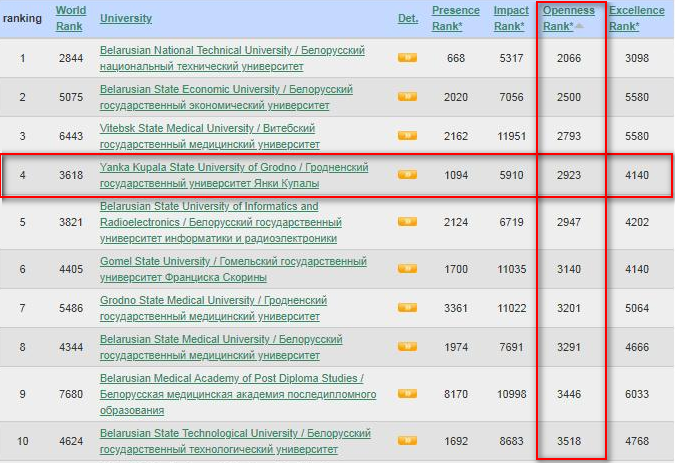Open details icon for Gomel State University
The image size is (675, 463).
[407, 269]
